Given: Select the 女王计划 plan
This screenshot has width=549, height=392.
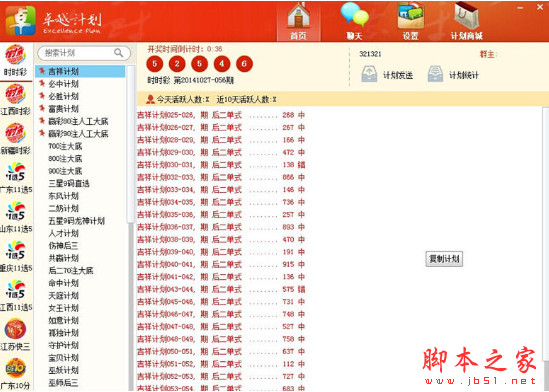Looking at the screenshot, I should 63,308.
